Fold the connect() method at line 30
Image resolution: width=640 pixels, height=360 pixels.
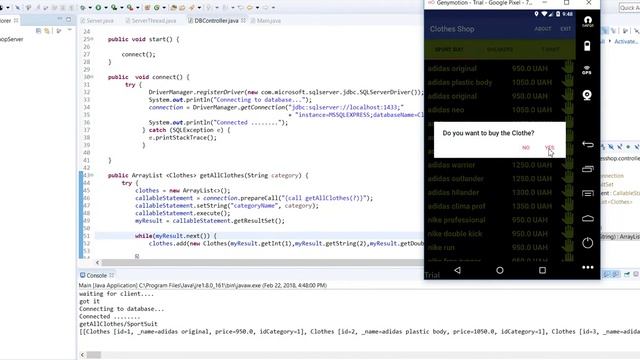92,77
